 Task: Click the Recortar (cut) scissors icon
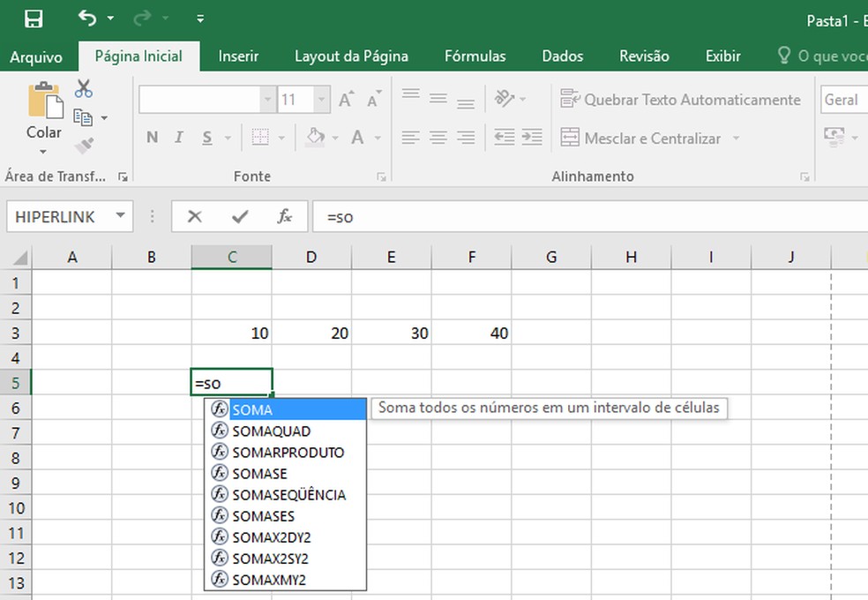(84, 86)
